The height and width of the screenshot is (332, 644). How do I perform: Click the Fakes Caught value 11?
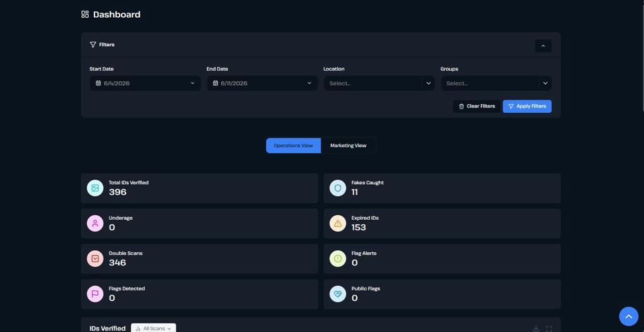pyautogui.click(x=355, y=192)
